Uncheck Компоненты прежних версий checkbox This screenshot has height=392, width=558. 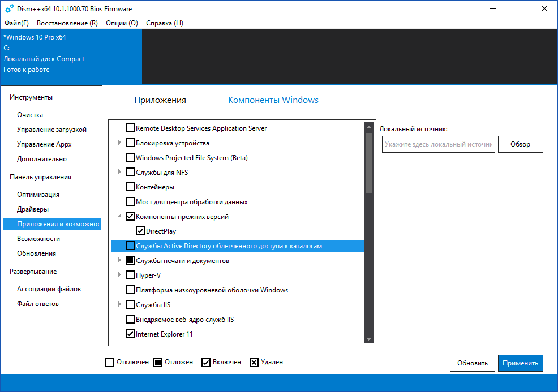pyautogui.click(x=130, y=216)
